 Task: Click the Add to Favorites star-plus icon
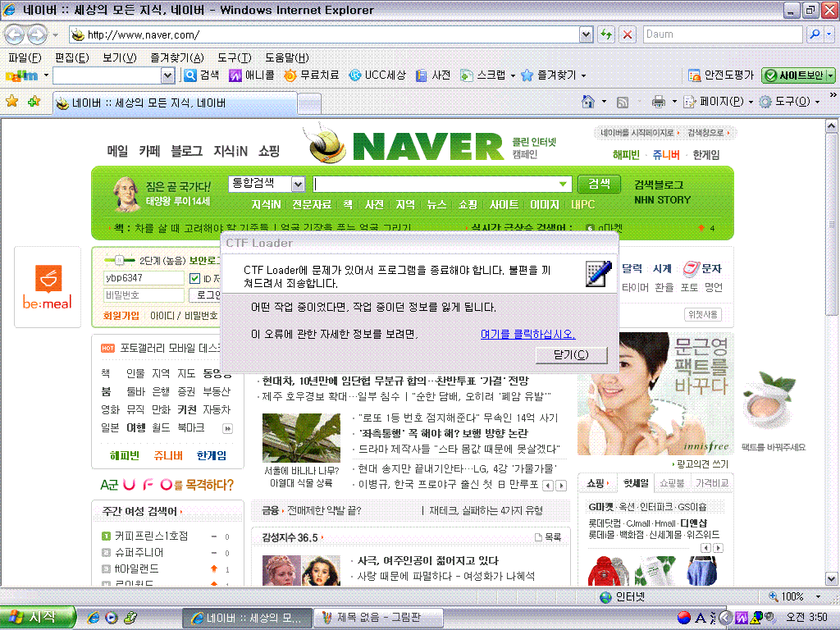point(34,101)
